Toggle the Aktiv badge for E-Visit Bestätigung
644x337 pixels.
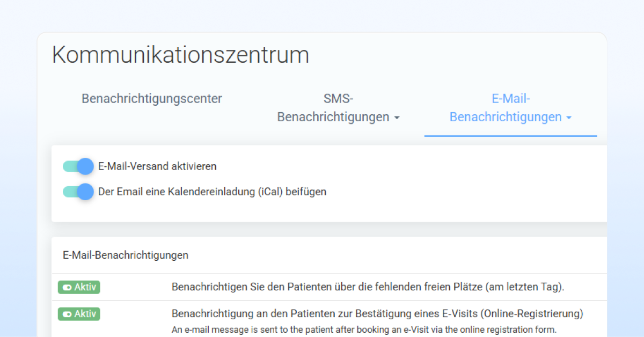click(79, 314)
